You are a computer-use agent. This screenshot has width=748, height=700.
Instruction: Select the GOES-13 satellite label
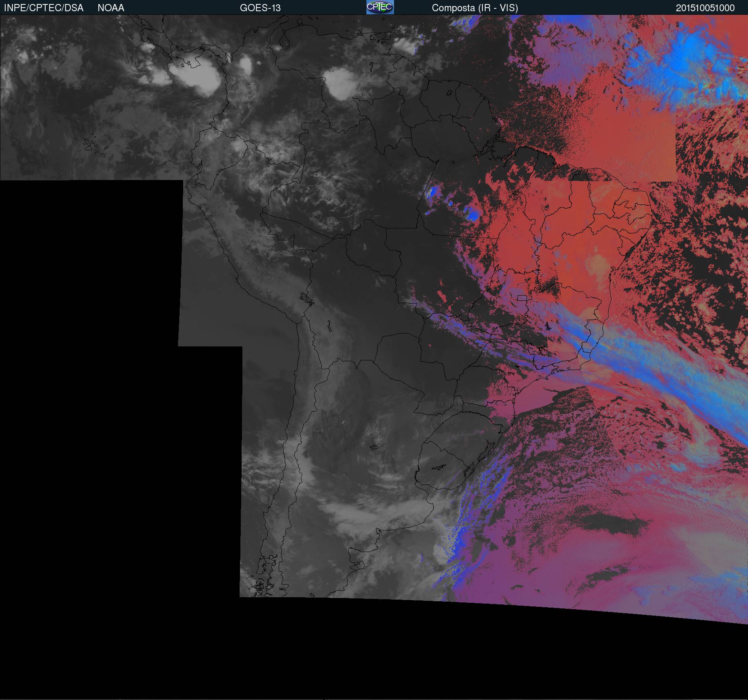pos(260,8)
